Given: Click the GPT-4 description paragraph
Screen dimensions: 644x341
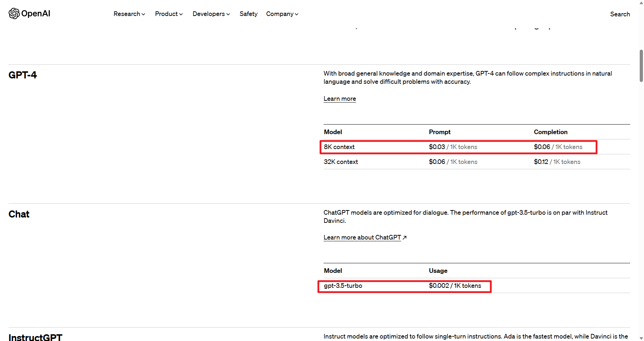Looking at the screenshot, I should click(468, 77).
